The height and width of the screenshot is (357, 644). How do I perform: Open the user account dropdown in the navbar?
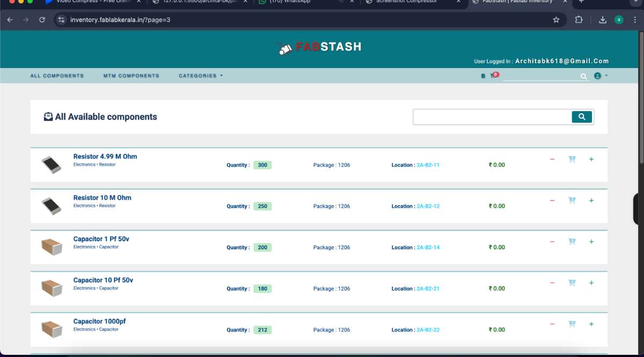pyautogui.click(x=601, y=76)
